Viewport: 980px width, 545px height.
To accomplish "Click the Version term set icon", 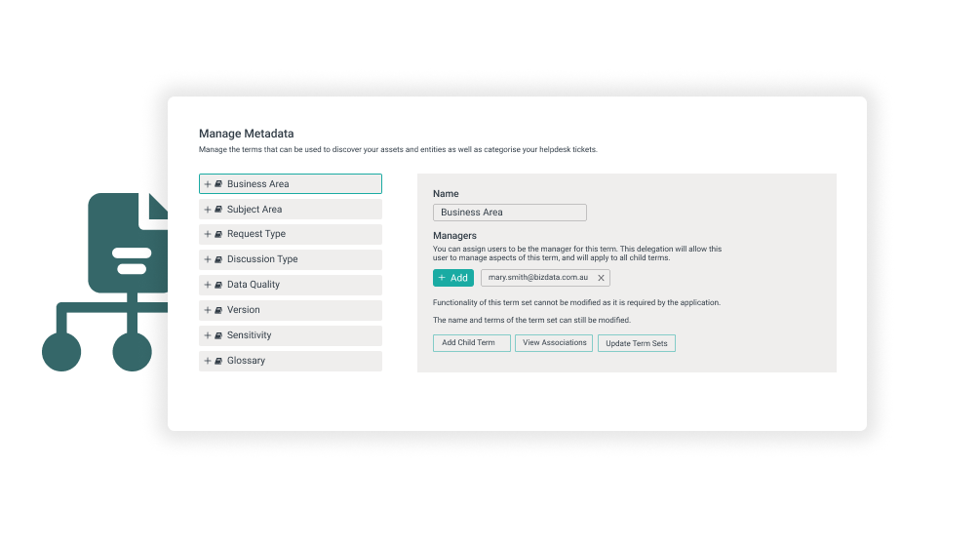I will click(x=218, y=310).
